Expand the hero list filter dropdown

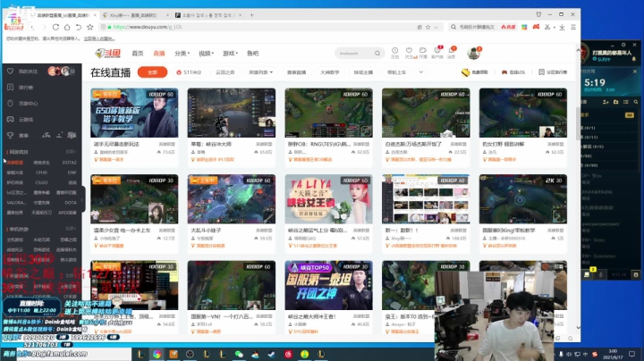pyautogui.click(x=261, y=72)
